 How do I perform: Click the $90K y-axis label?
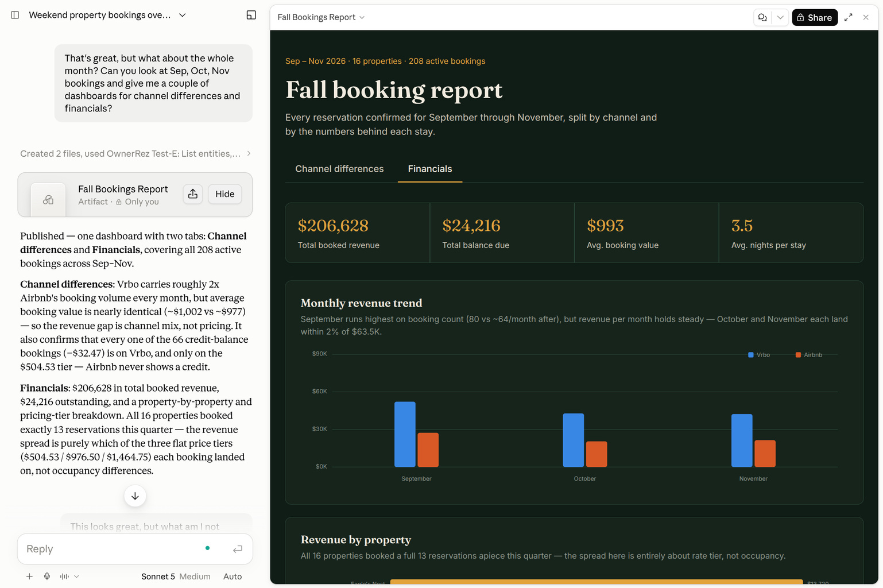pyautogui.click(x=319, y=354)
